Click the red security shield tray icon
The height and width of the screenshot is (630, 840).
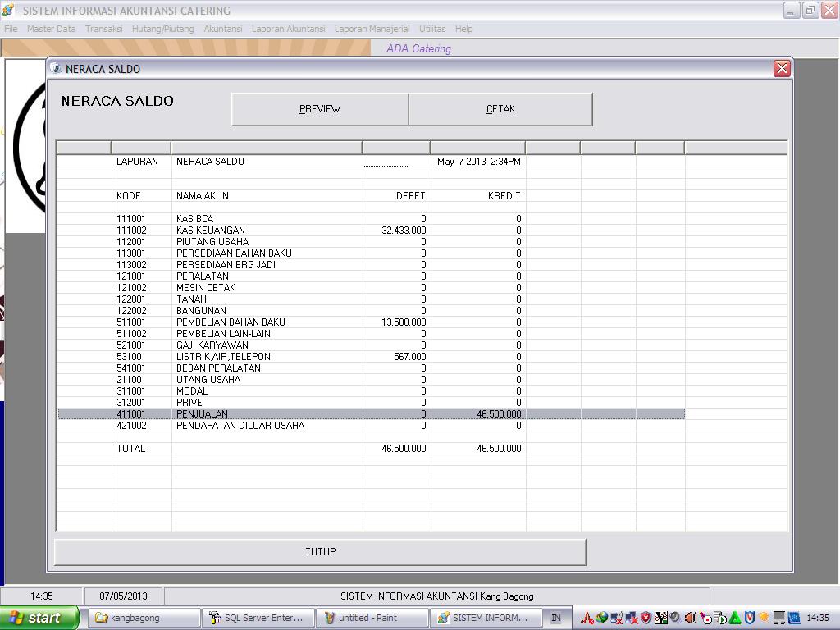click(x=645, y=618)
